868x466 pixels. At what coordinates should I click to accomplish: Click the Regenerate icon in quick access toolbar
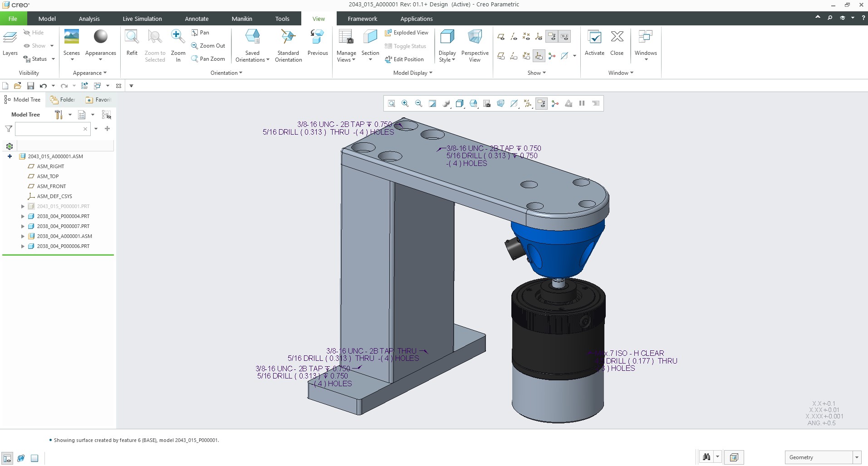84,86
